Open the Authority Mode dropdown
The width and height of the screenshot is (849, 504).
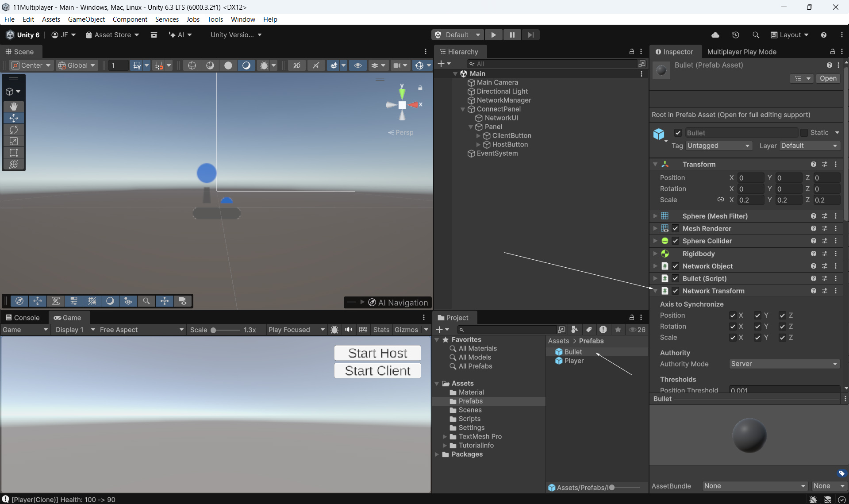784,364
